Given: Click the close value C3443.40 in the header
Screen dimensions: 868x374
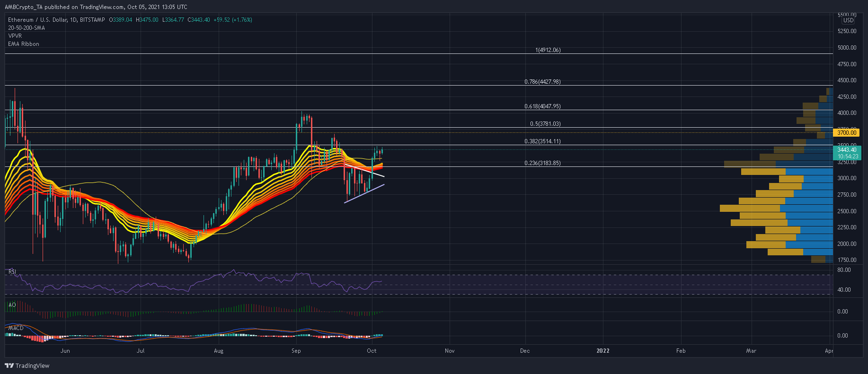Looking at the screenshot, I should [x=199, y=20].
